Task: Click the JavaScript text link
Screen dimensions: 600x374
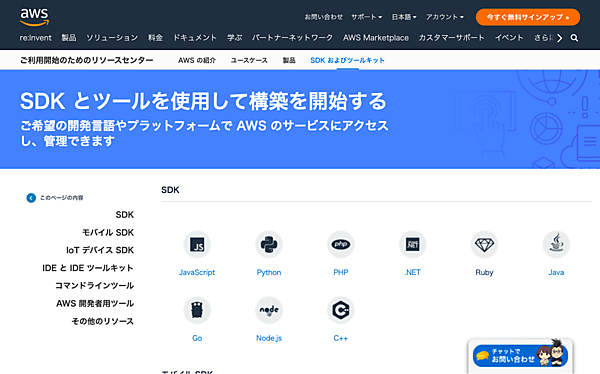Action: point(197,272)
